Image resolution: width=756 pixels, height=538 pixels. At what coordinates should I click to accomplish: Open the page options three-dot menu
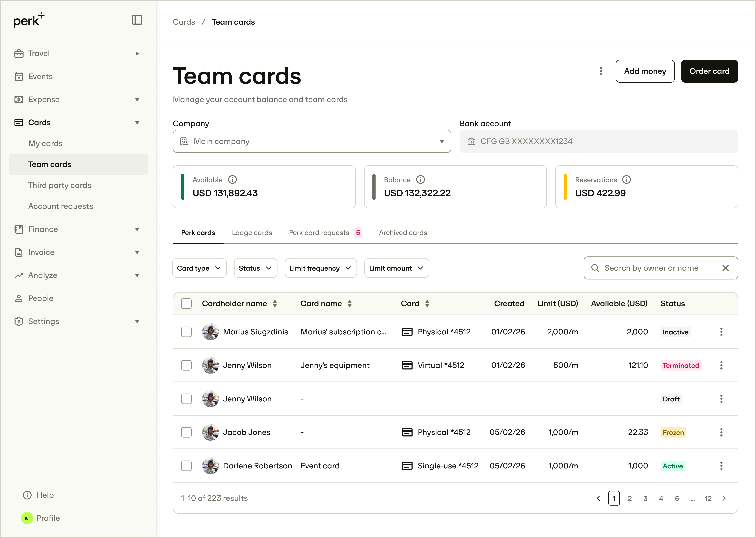(x=601, y=71)
